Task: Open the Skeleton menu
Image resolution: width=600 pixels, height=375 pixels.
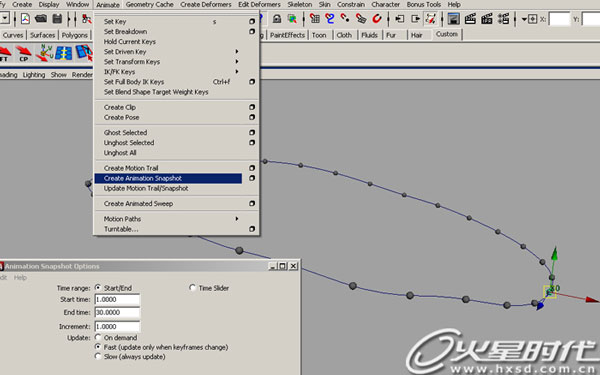Action: 300,5
